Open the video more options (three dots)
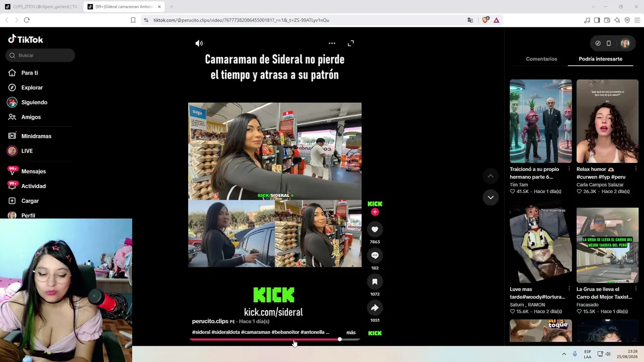This screenshot has height=362, width=644. tap(332, 43)
